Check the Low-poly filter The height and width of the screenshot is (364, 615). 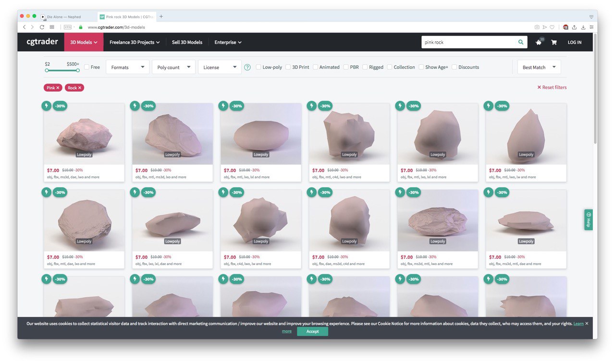click(x=258, y=67)
